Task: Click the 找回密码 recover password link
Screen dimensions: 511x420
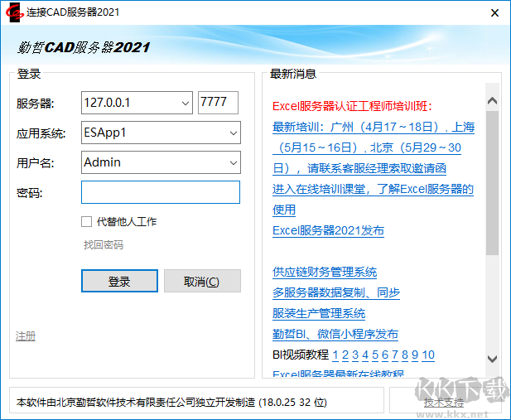Action: click(104, 244)
